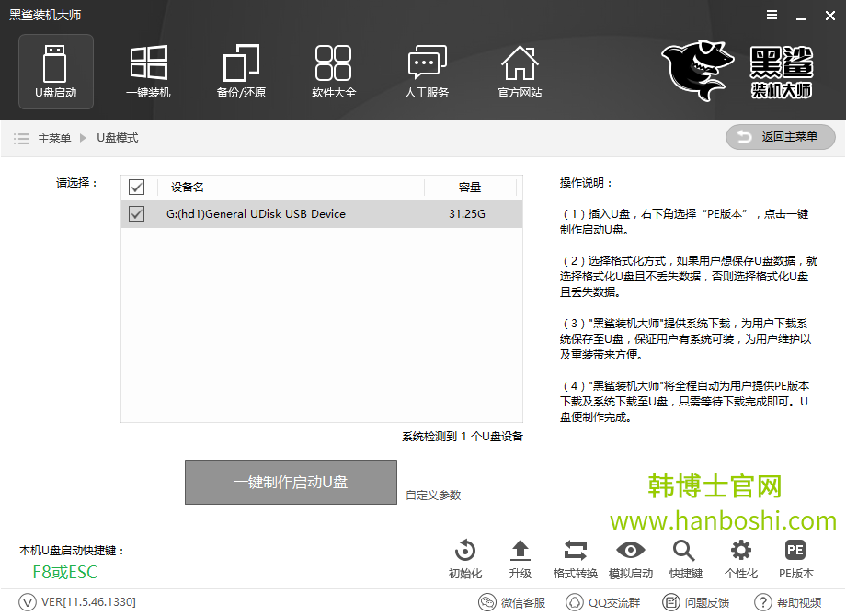Screen dimensions: 846x616
Task: Click 一键制作启动U盘 to create boot drive
Action: [x=291, y=481]
